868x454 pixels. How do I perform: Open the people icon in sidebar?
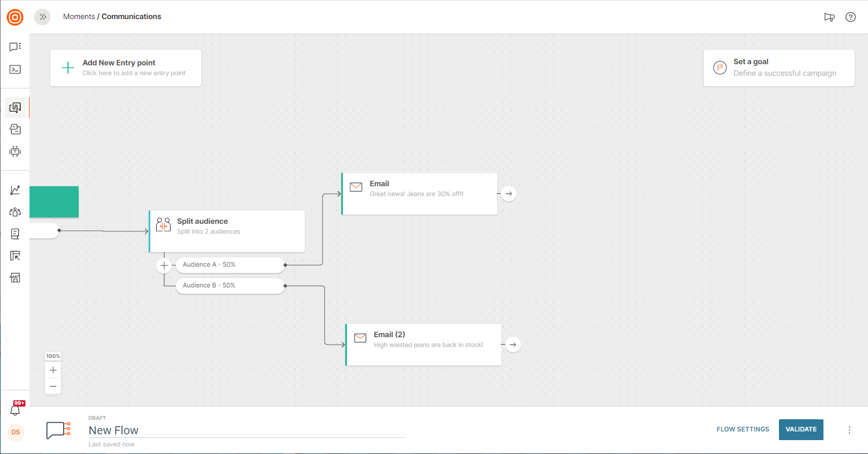click(15, 212)
